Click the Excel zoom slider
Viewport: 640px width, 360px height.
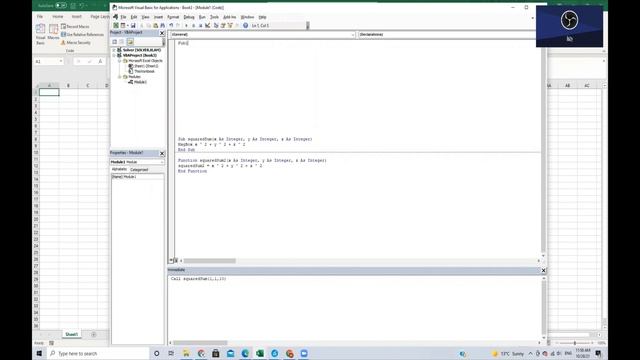[x=575, y=343]
